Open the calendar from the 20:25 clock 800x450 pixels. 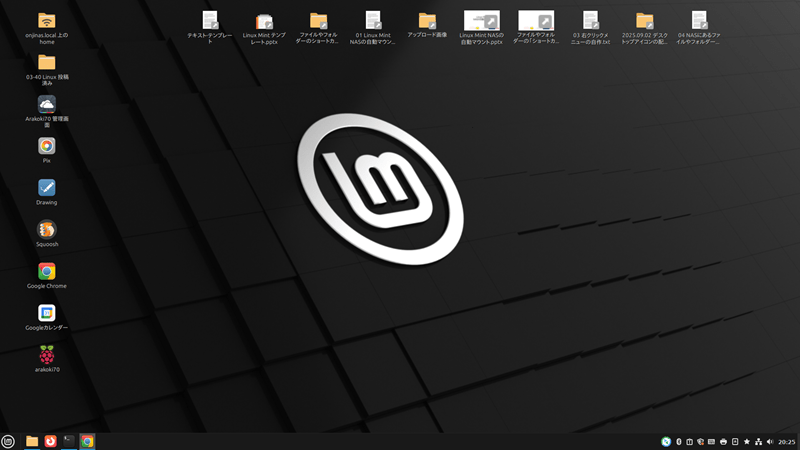pyautogui.click(x=787, y=442)
